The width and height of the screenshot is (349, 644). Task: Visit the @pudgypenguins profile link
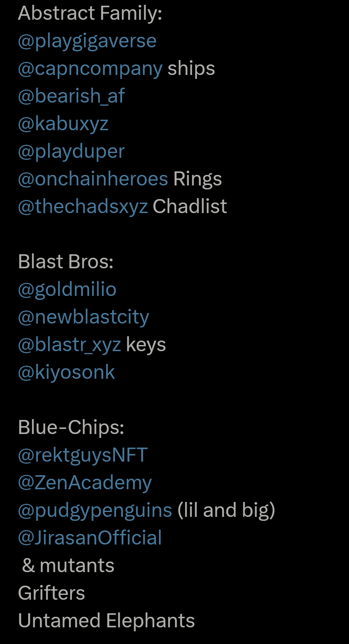pos(95,510)
